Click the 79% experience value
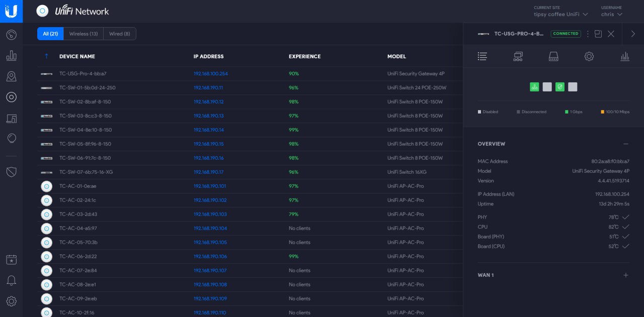Screen dimensions: 644x317 294,215
